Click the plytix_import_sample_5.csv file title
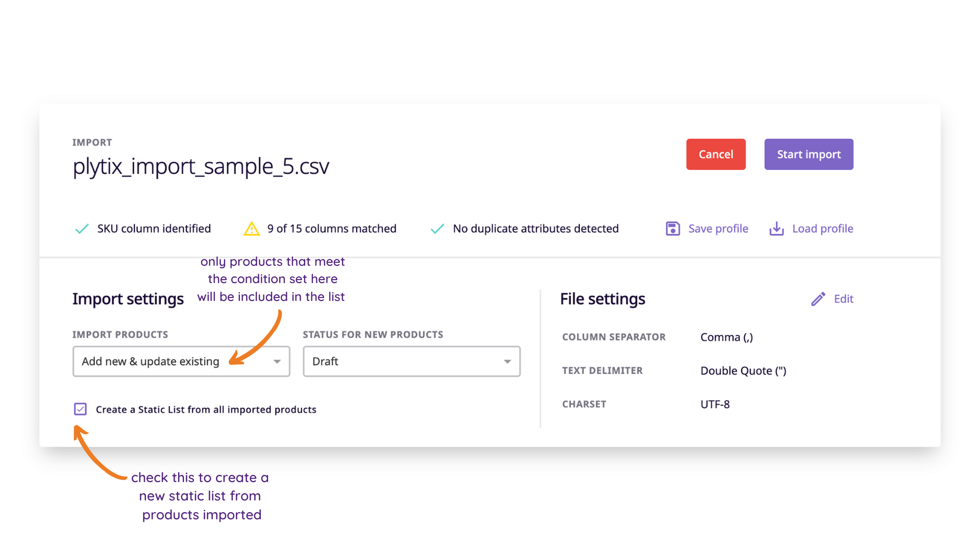This screenshot has height=551, width=980. (201, 166)
